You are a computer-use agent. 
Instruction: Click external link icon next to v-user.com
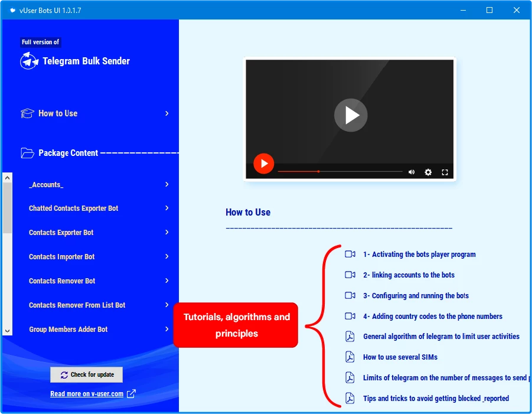(x=131, y=394)
